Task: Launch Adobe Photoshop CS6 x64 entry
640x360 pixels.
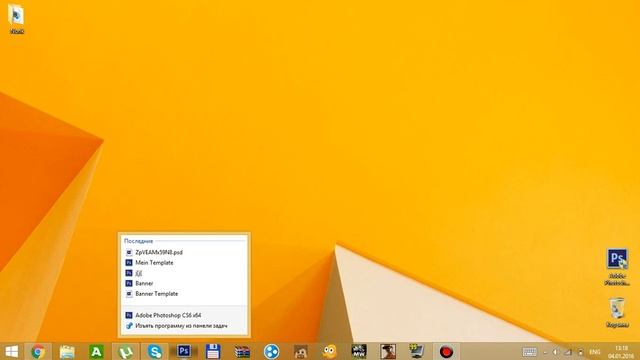Action: pyautogui.click(x=184, y=315)
